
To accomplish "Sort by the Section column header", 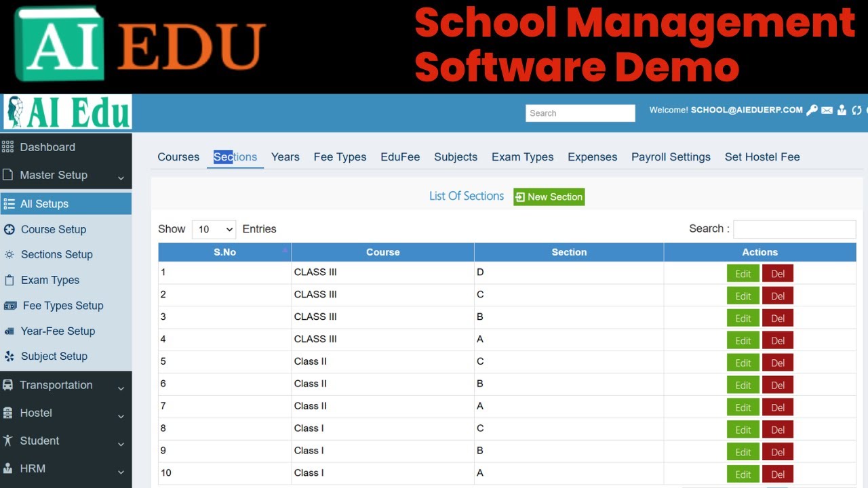I will click(569, 252).
